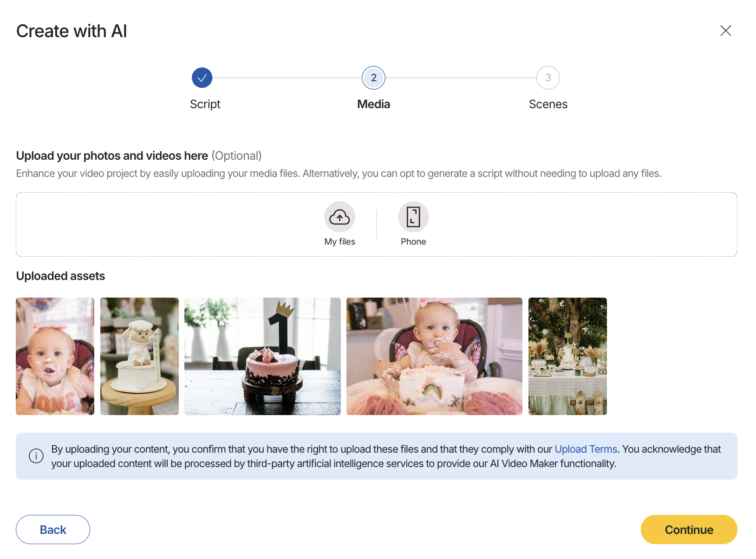756x559 pixels.
Task: Close the Create with AI dialog
Action: (725, 31)
